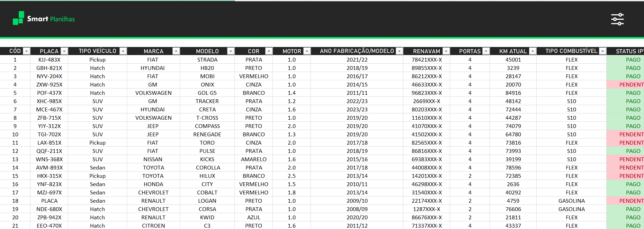Image resolution: width=644 pixels, height=229 pixels.
Task: Open the MOTOR filter dropdown
Action: [x=307, y=51]
